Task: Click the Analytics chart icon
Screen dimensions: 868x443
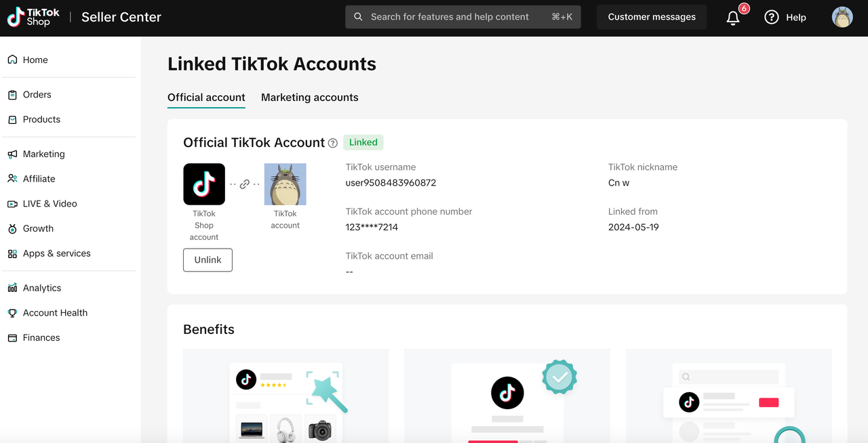Action: coord(12,288)
